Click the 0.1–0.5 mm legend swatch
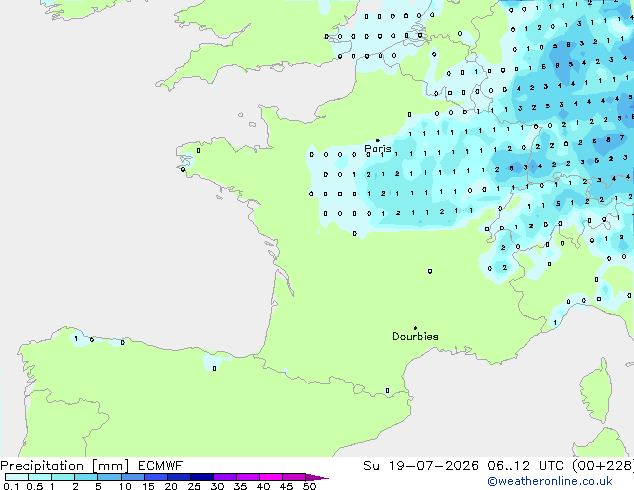This screenshot has width=634, height=490. 17,477
